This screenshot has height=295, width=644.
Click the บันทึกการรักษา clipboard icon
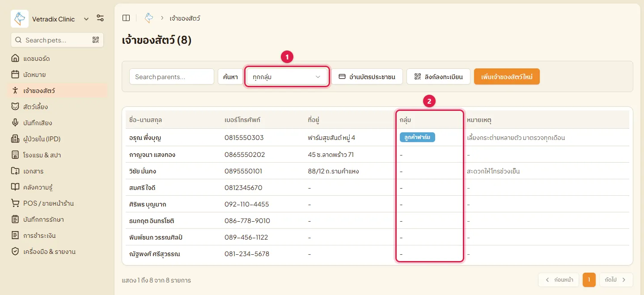pos(15,219)
